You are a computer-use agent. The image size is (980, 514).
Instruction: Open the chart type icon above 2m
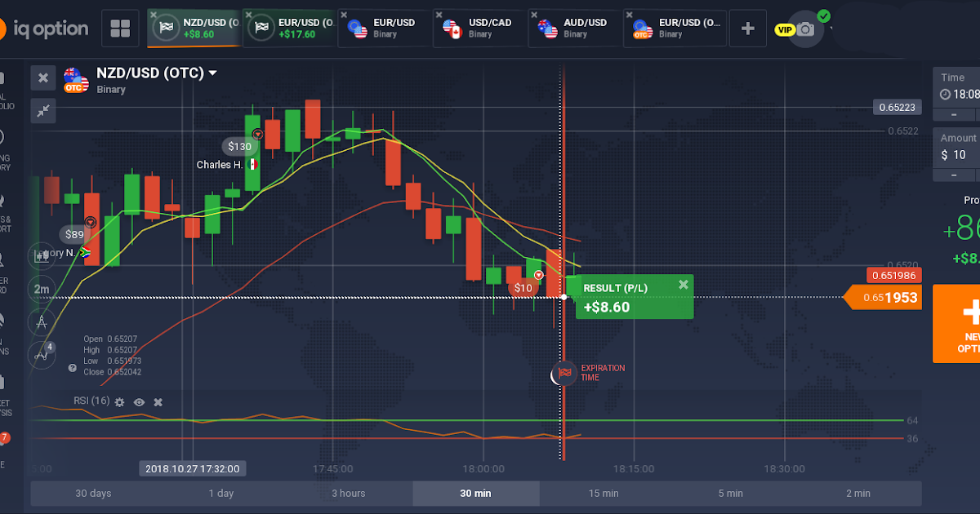(x=41, y=255)
